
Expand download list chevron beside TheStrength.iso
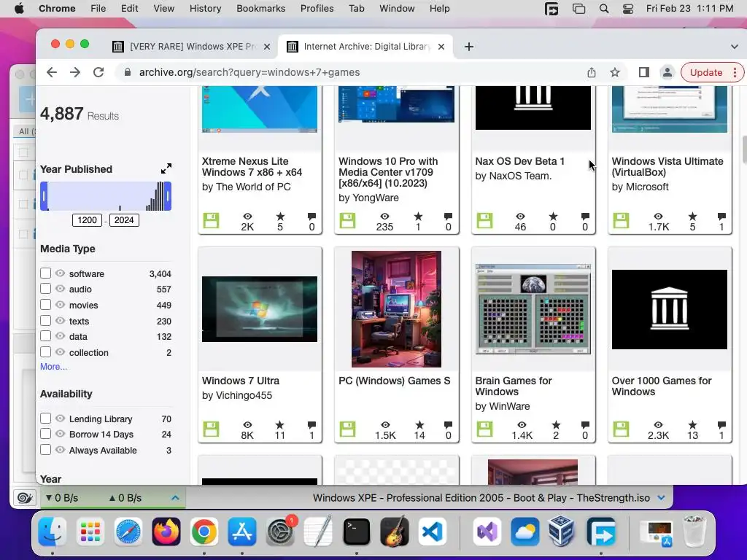tap(661, 497)
